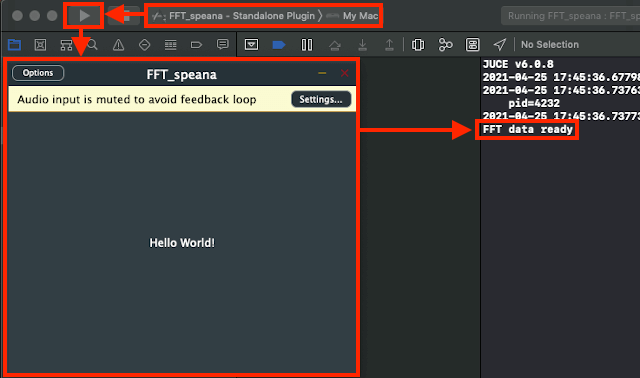This screenshot has width=640, height=378.
Task: Open Debug View Hierarchy icon
Action: tap(418, 44)
